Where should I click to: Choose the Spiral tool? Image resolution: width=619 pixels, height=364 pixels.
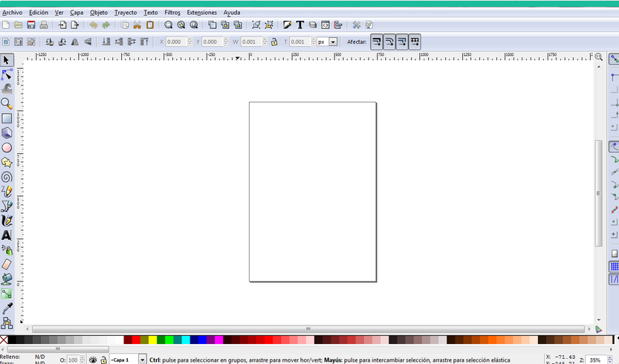point(7,177)
